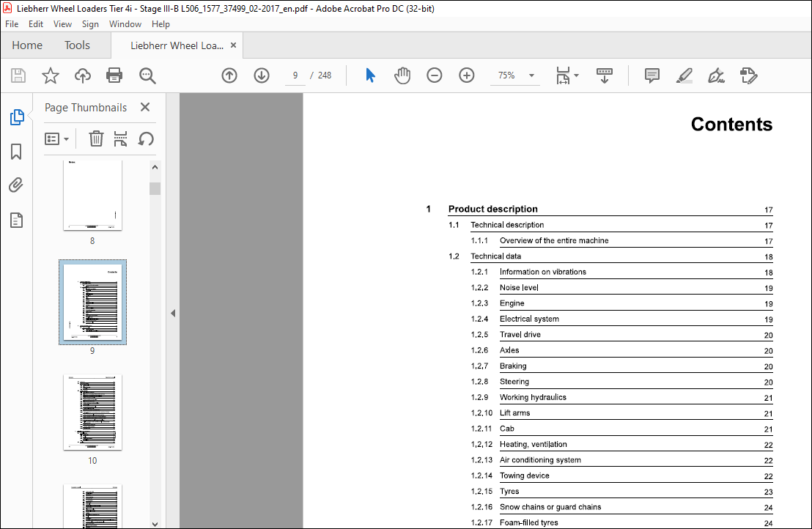Select page 9 thumbnail

(x=92, y=303)
